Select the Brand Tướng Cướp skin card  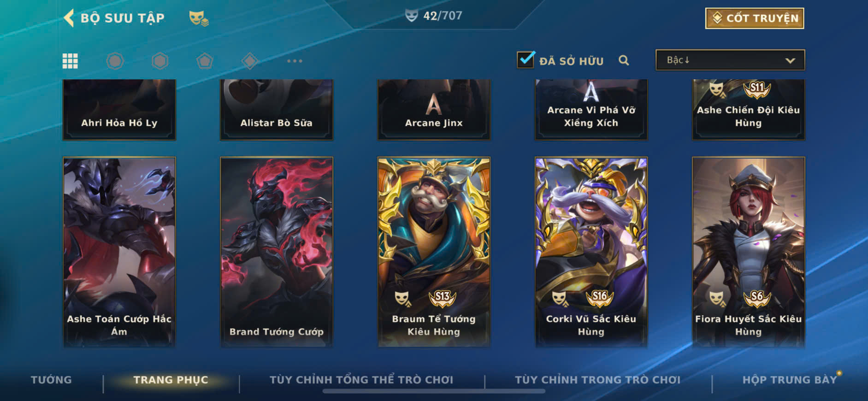coord(277,252)
